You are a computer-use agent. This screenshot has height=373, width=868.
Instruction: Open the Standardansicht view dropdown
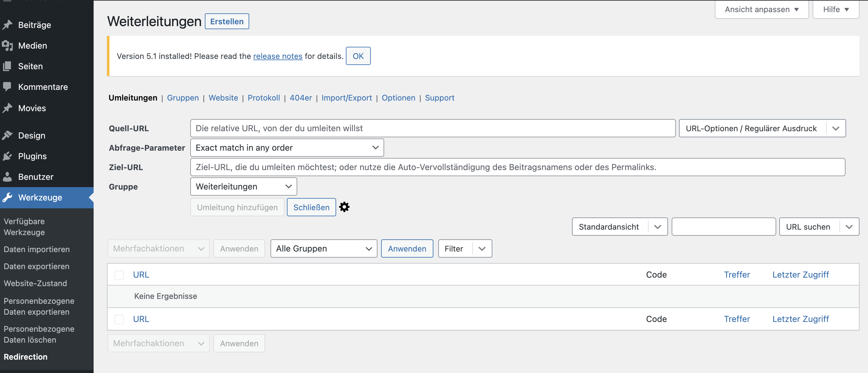point(619,227)
